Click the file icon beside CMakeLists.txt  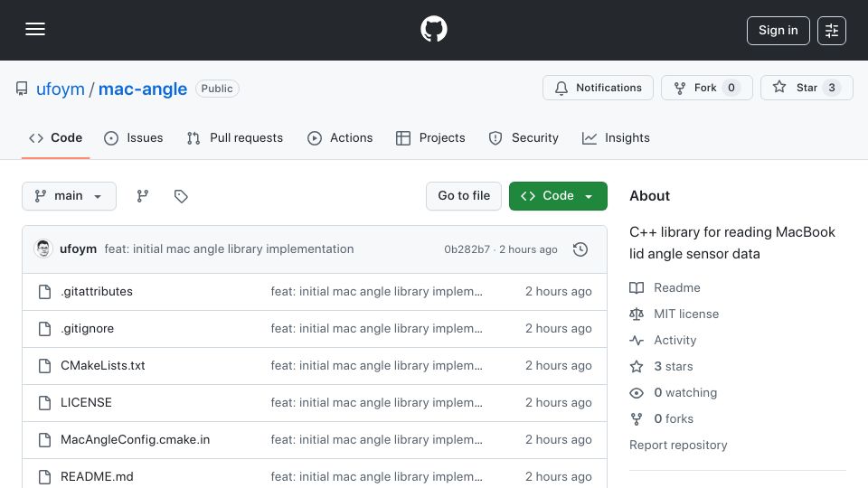(x=45, y=366)
